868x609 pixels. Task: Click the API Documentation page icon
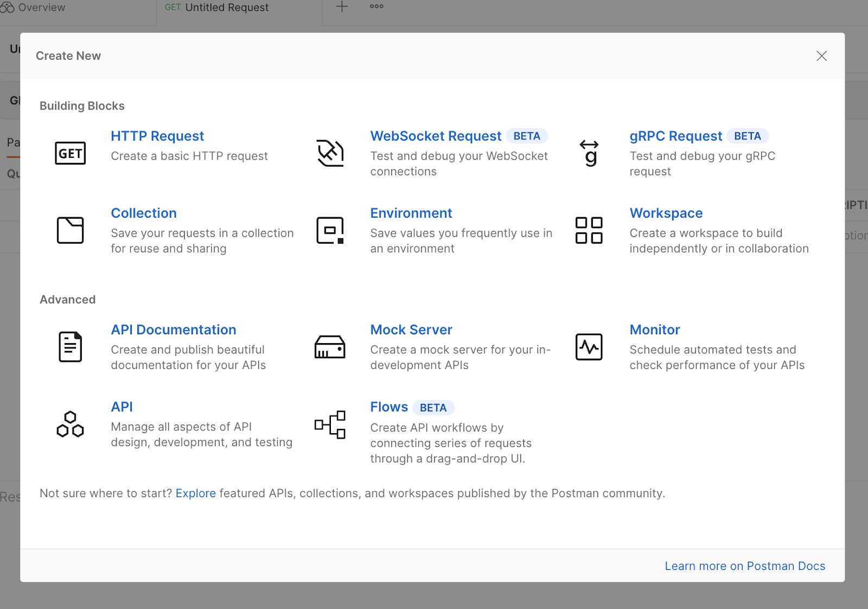click(71, 347)
